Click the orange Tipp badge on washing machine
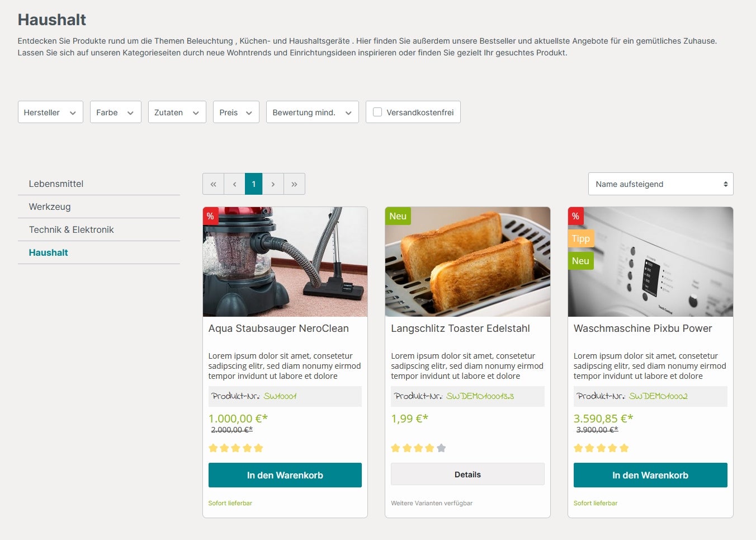 click(x=580, y=238)
